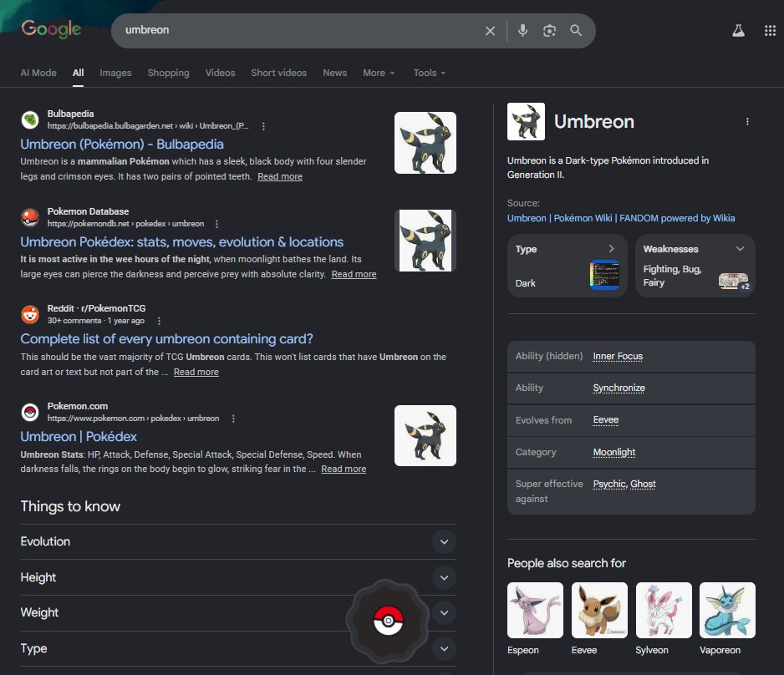Open options menu for Pokemon Database result
The width and height of the screenshot is (784, 675).
click(x=216, y=224)
